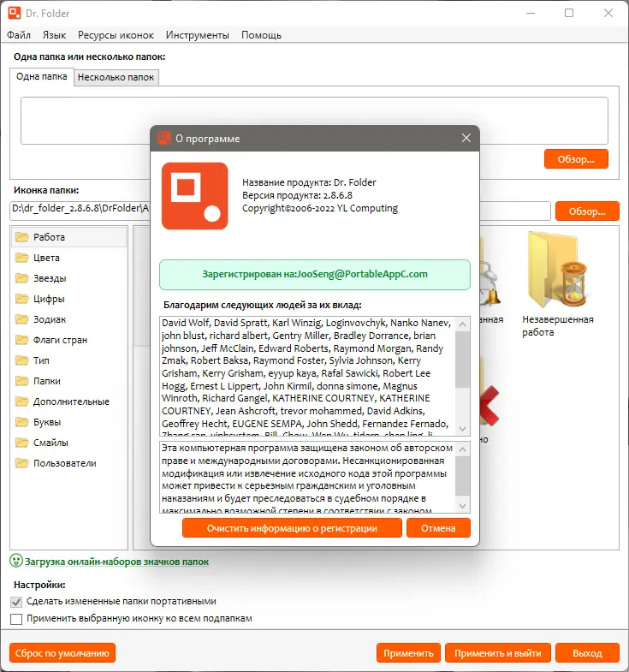Click Очистить информацию о регистрации button
Screen dimensions: 629x672
[292, 528]
